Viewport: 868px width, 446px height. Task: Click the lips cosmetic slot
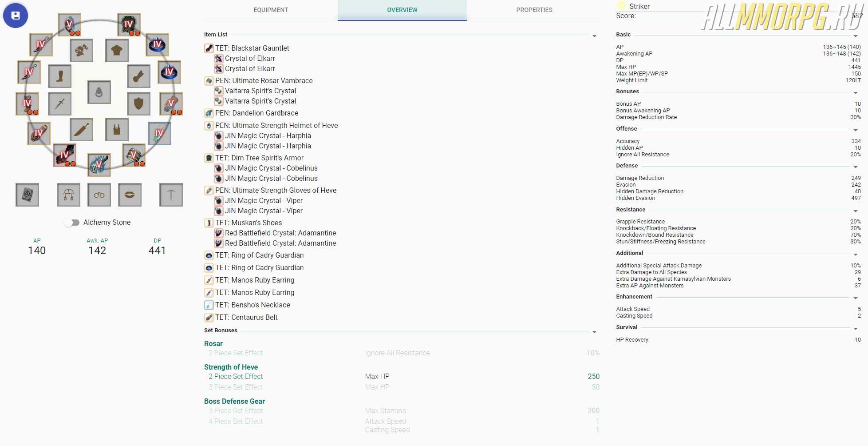click(130, 195)
